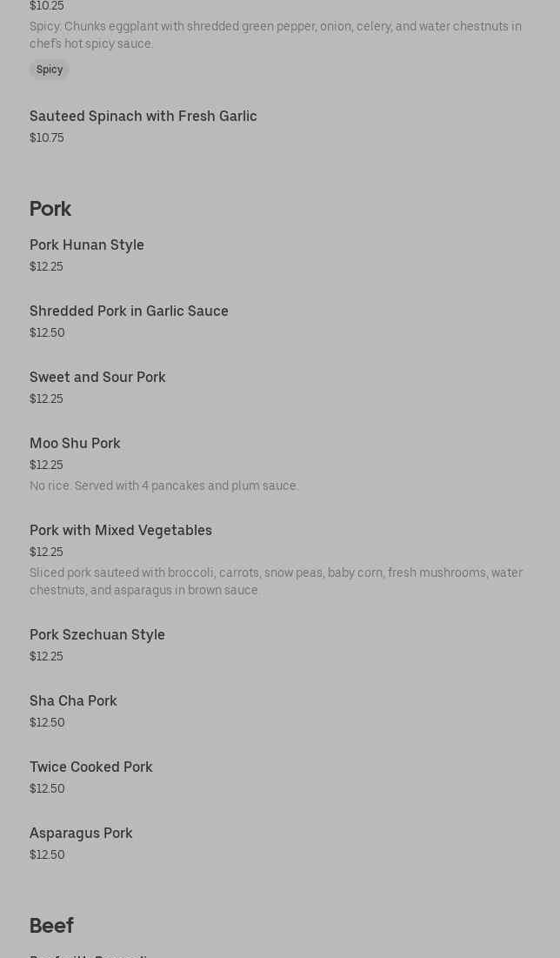Select Sha Cha Pork item
This screenshot has height=958, width=560.
[73, 701]
